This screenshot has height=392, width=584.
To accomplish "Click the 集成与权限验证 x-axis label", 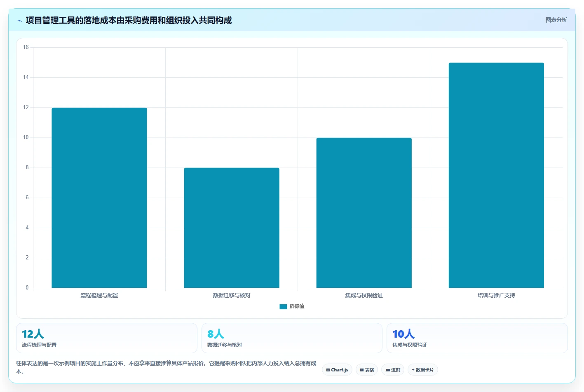I will (x=364, y=295).
